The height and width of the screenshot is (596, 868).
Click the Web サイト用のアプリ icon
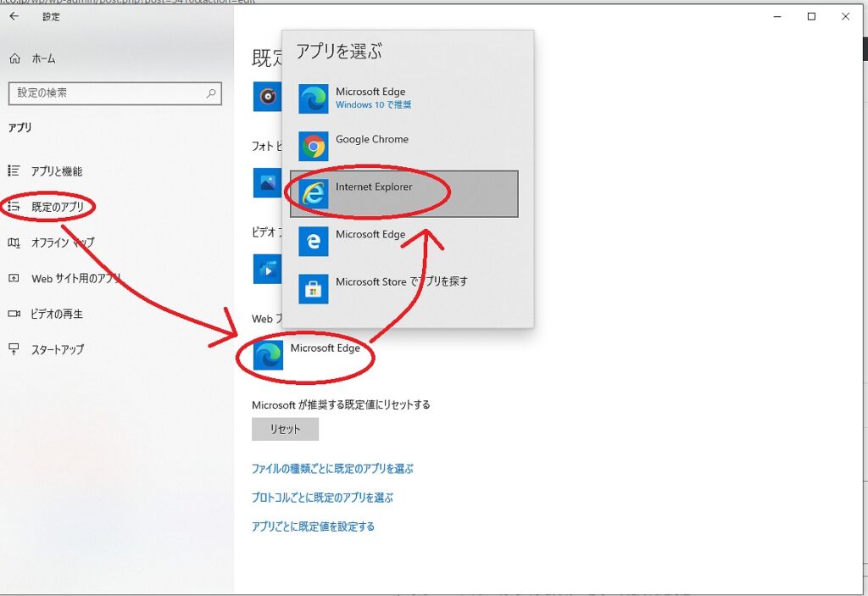coord(14,278)
